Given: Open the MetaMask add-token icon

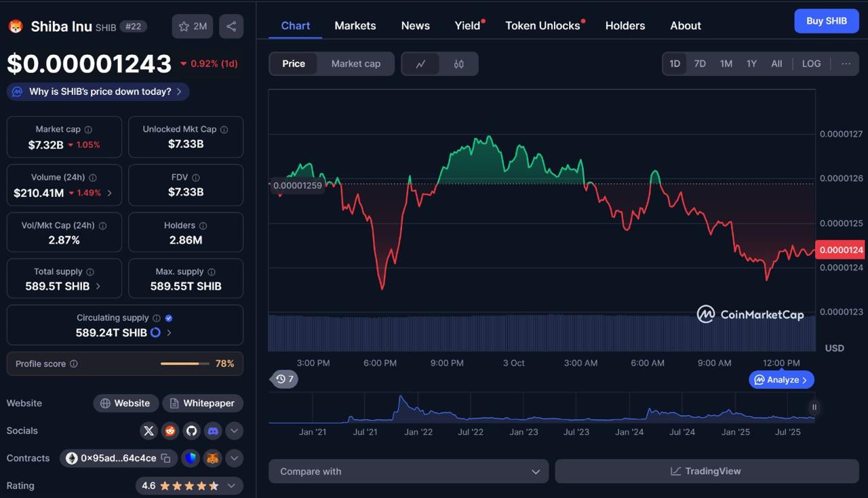Looking at the screenshot, I should pos(212,458).
